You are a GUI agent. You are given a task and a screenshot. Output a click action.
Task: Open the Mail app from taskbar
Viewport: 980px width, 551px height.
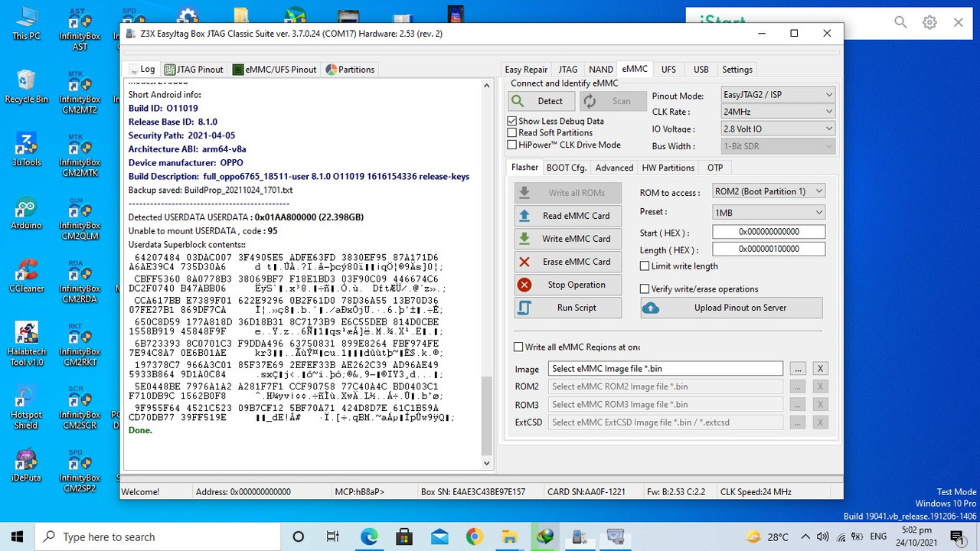click(439, 536)
